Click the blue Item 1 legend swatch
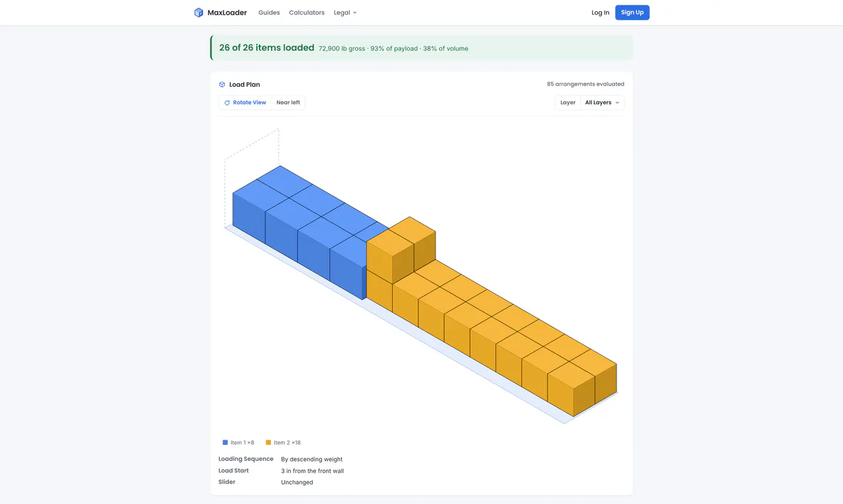This screenshot has width=843, height=504. pyautogui.click(x=225, y=442)
